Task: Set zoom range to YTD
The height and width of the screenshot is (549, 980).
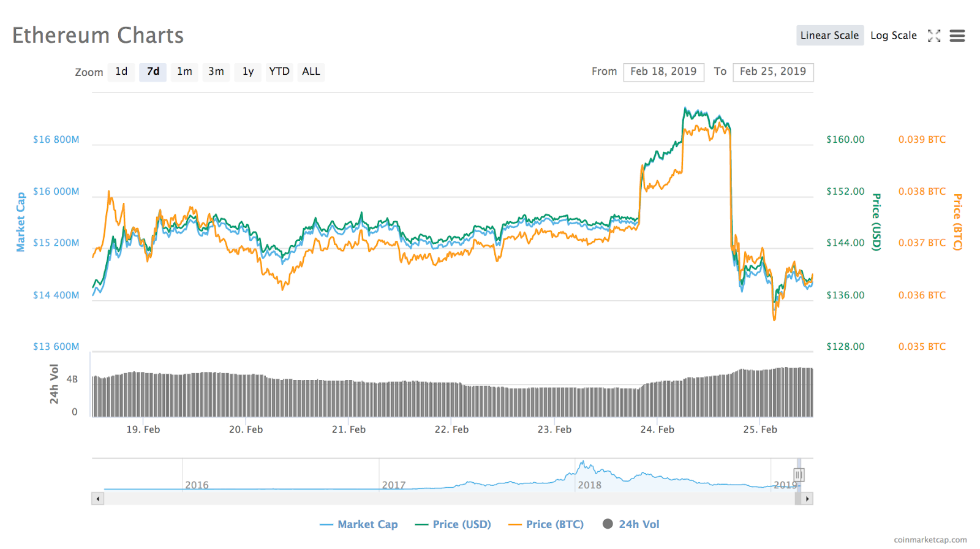Action: (x=279, y=72)
